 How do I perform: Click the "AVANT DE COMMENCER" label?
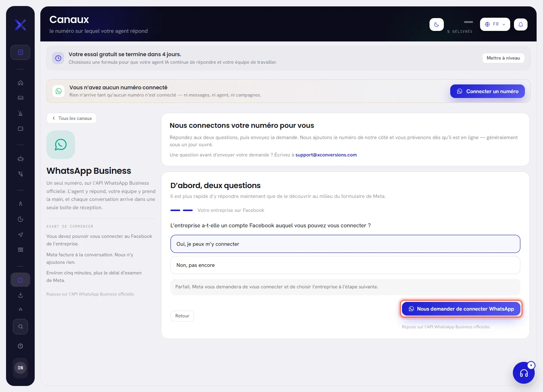point(70,227)
